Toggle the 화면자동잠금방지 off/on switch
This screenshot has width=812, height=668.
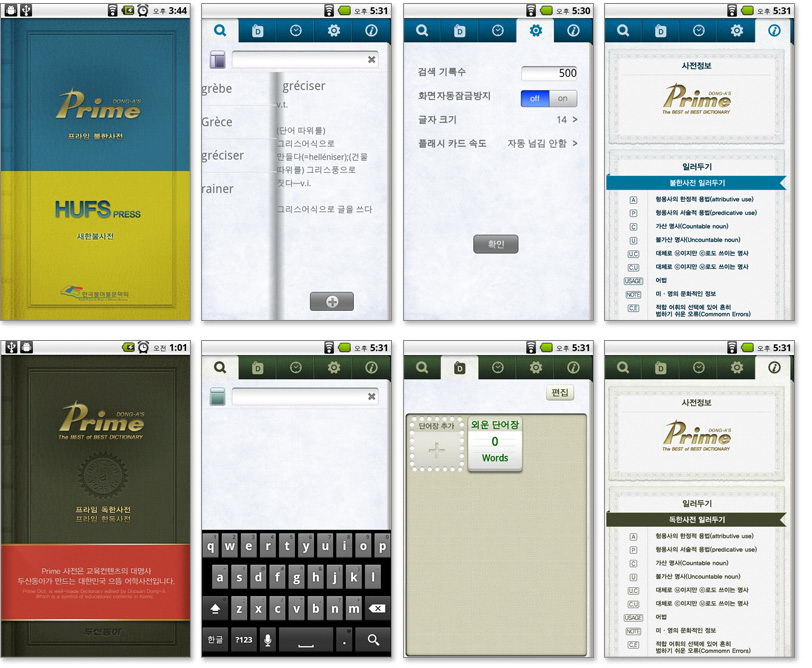[x=549, y=98]
